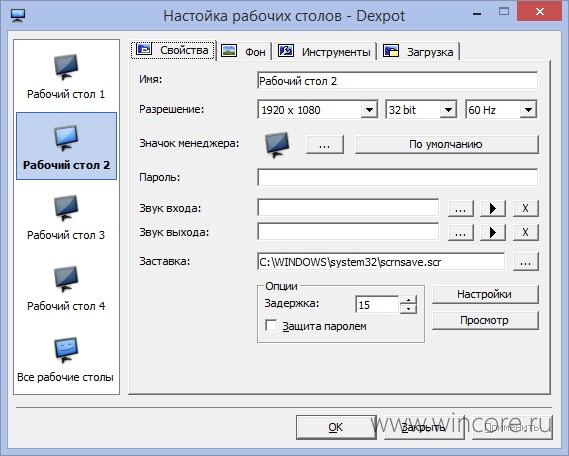Browse for Заставка screensaver file
The width and height of the screenshot is (569, 456).
click(x=525, y=262)
